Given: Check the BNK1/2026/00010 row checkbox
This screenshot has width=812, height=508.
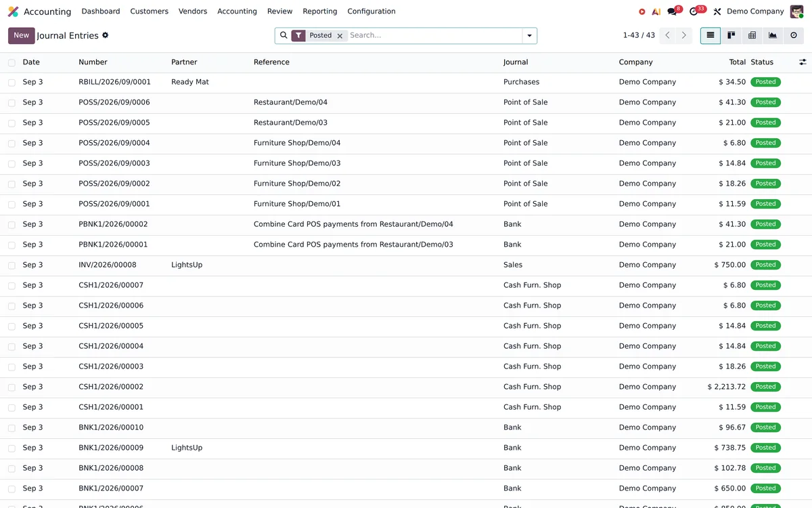Looking at the screenshot, I should tap(12, 428).
